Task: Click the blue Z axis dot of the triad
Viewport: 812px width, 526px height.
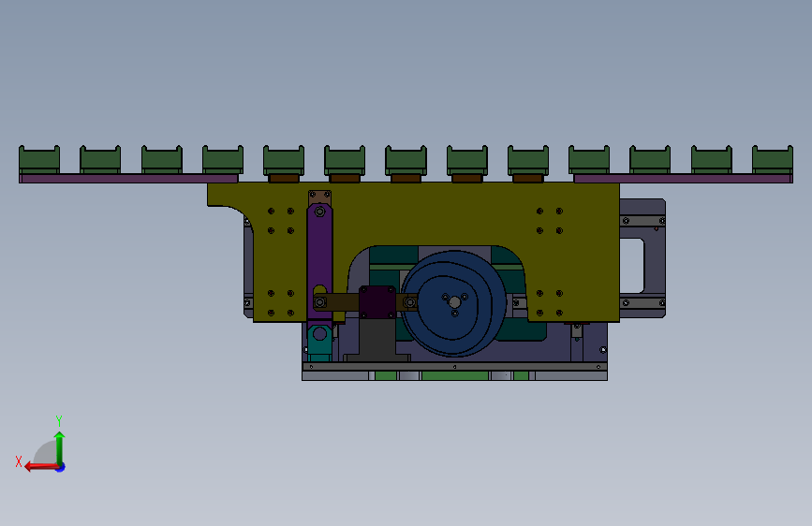Action: [61, 467]
